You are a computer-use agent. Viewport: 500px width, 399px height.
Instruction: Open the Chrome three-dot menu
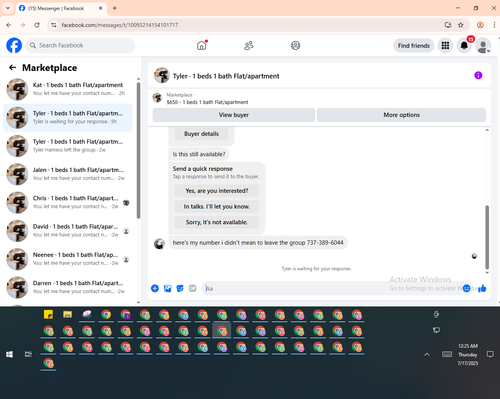click(x=494, y=25)
